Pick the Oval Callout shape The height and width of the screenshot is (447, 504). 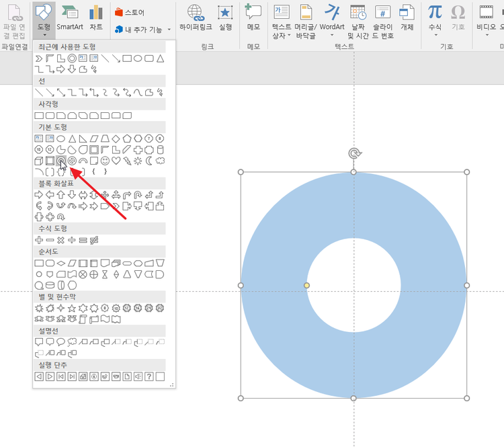60,342
